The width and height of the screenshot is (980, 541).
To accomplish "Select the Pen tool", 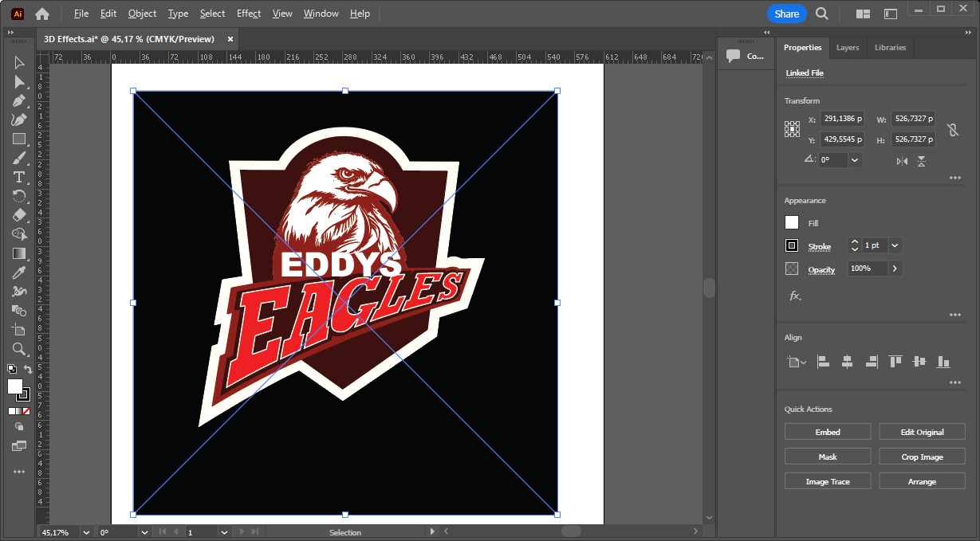I will pos(19,101).
